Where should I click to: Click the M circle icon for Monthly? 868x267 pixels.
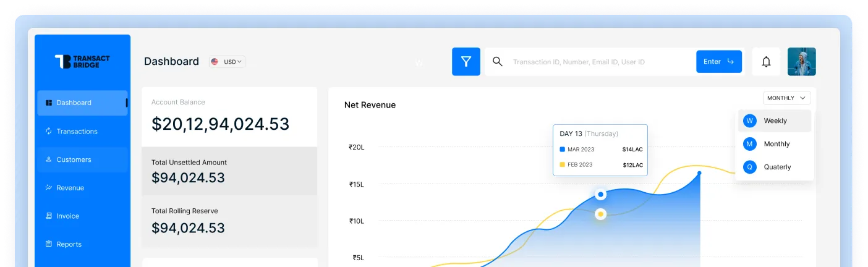click(x=750, y=144)
